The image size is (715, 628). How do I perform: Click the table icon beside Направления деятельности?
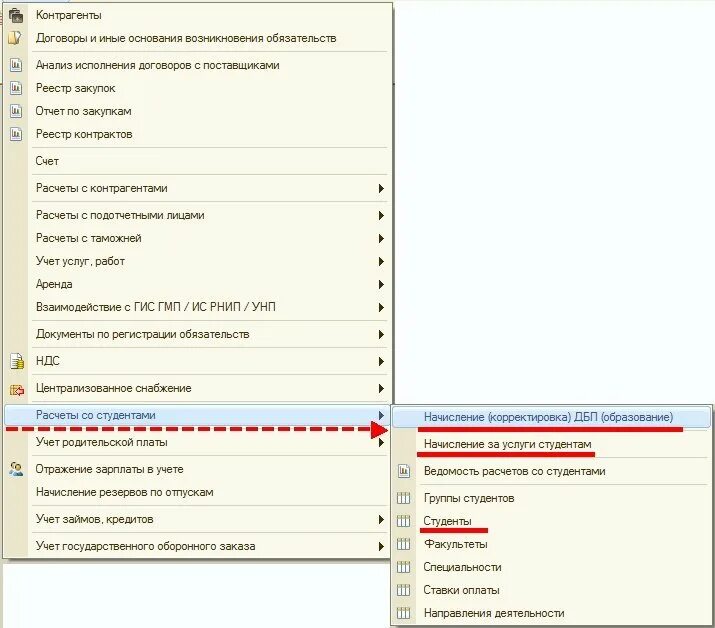[404, 613]
